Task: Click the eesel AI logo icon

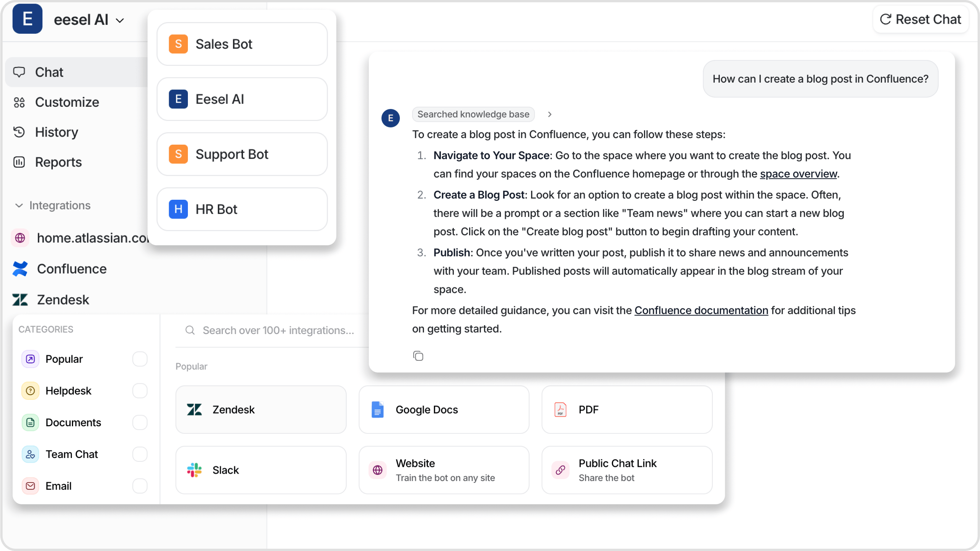Action: pyautogui.click(x=27, y=19)
